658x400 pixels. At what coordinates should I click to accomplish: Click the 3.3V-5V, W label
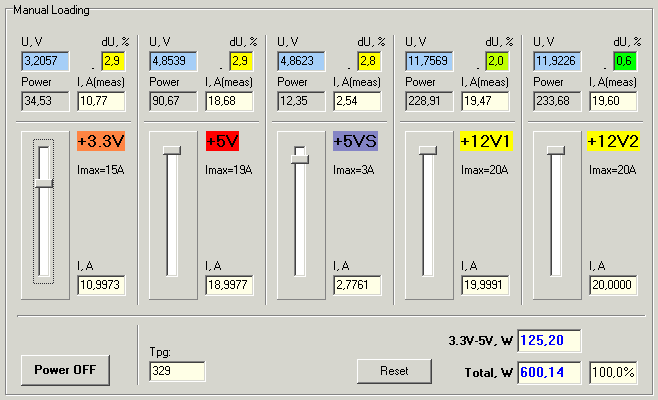tap(481, 341)
